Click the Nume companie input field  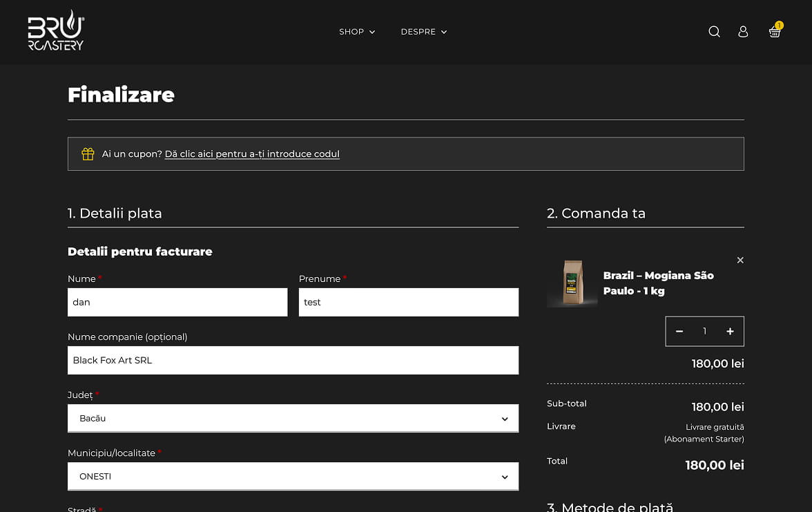[293, 361]
